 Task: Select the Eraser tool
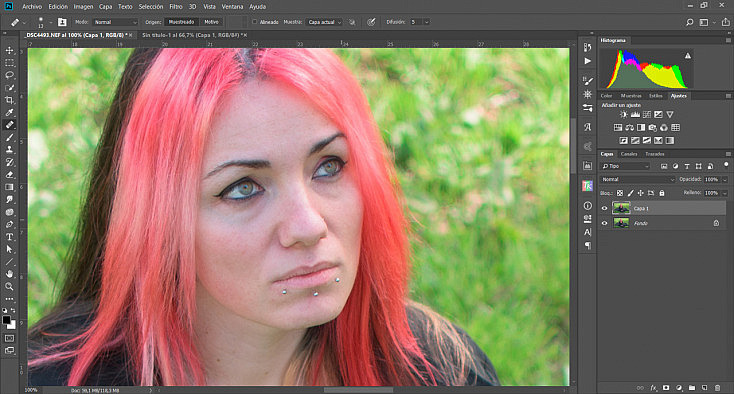pos(9,175)
